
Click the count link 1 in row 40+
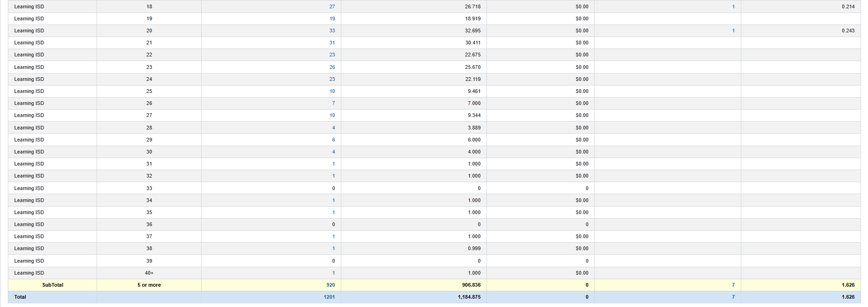point(333,273)
